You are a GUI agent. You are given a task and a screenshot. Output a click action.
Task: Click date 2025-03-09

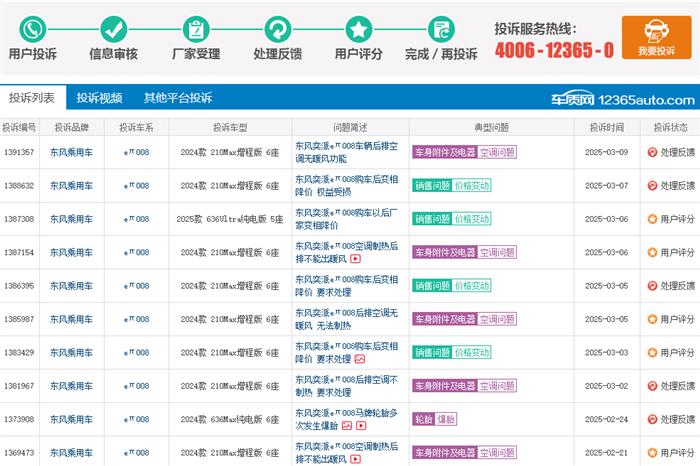tap(606, 152)
